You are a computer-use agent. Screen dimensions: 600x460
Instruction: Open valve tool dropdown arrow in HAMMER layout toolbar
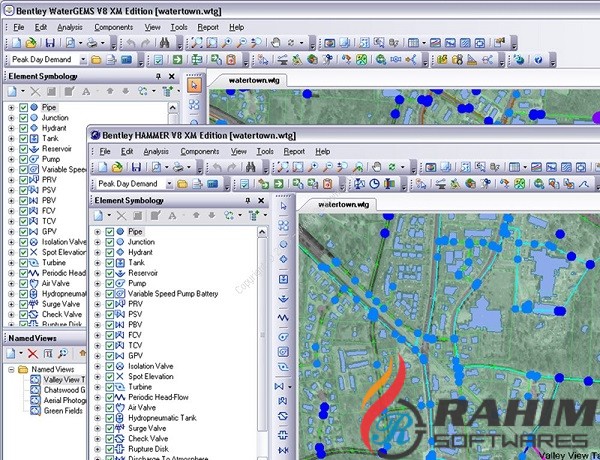(x=290, y=387)
